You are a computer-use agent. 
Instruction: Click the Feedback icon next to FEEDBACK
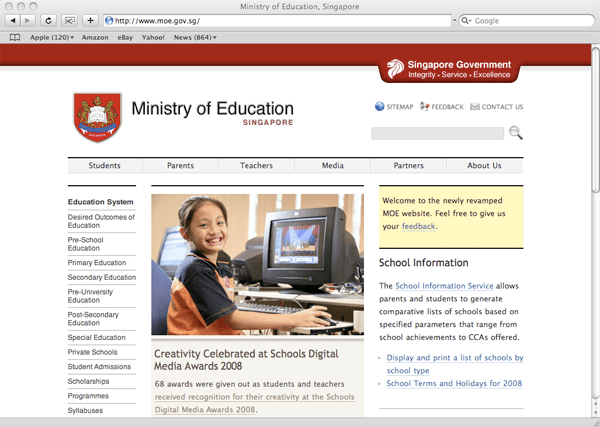[424, 106]
